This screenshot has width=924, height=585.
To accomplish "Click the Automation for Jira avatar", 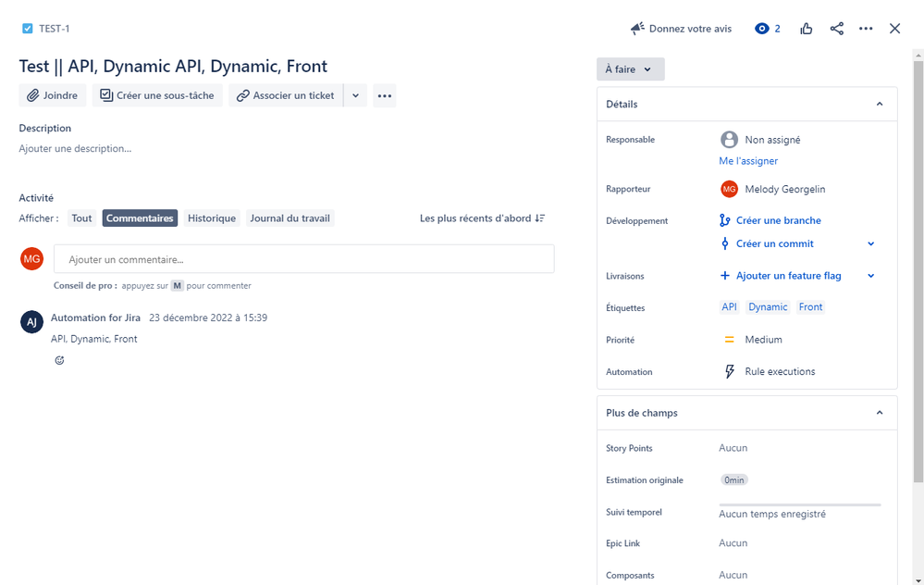I will [x=31, y=322].
